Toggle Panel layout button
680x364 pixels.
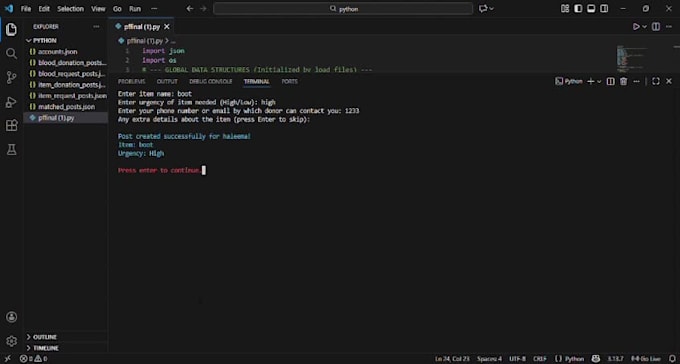591,9
